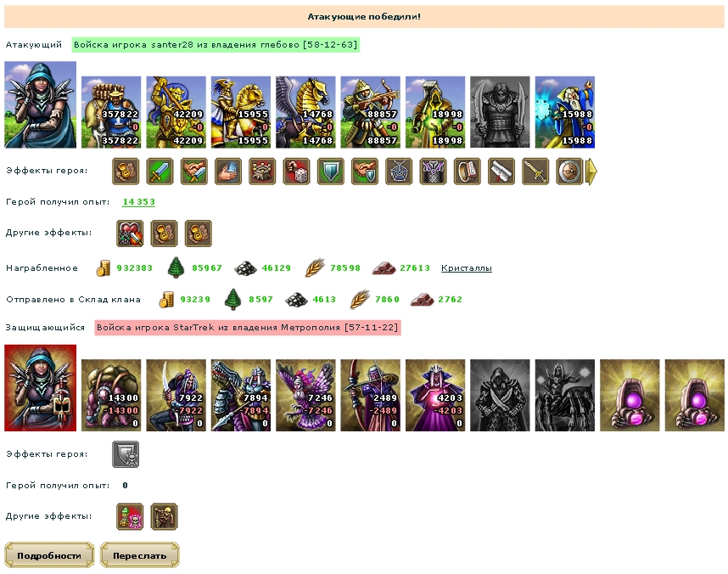The width and height of the screenshot is (728, 574).
Task: Click the defender hero portrait with red background
Action: (41, 388)
